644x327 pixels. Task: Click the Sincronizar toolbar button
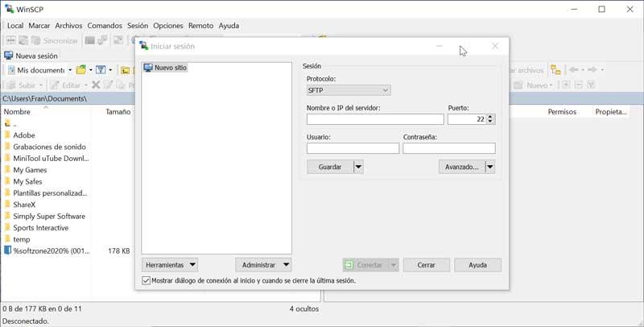point(55,40)
